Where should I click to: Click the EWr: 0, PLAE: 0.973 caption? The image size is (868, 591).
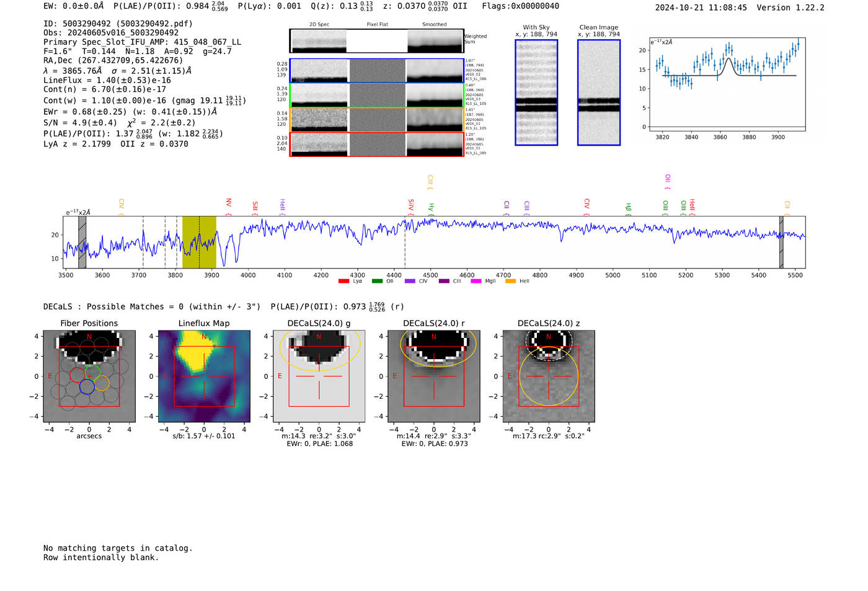[x=435, y=444]
